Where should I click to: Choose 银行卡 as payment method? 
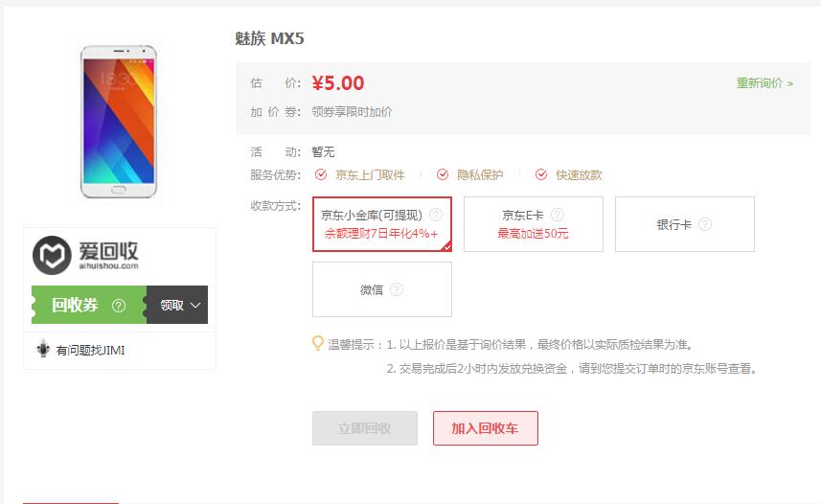tap(685, 224)
